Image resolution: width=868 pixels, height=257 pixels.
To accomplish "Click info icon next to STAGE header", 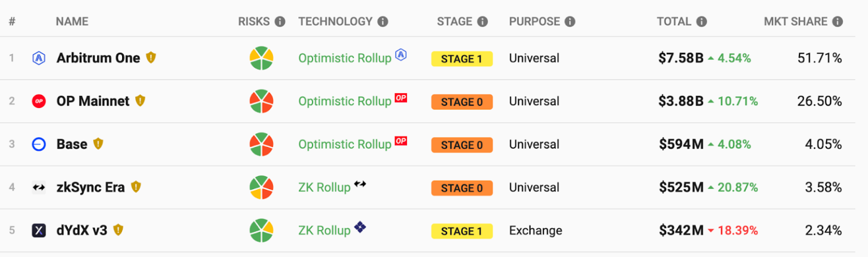I will [x=482, y=22].
